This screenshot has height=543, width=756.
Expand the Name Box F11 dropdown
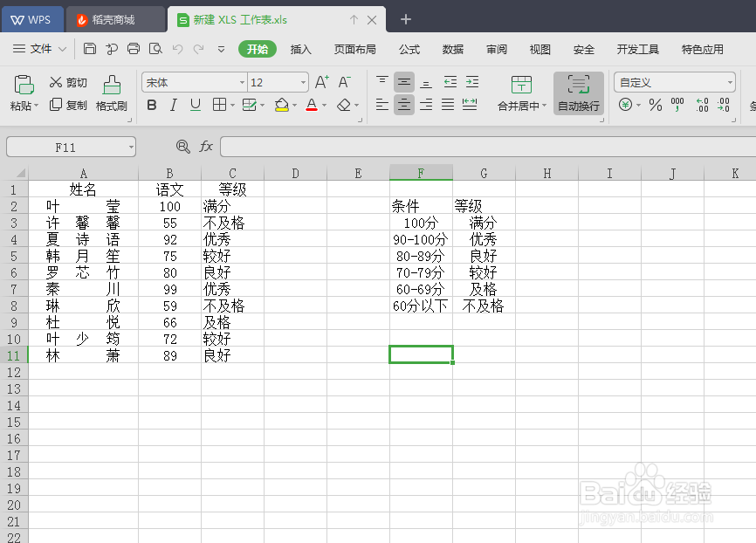pyautogui.click(x=131, y=147)
